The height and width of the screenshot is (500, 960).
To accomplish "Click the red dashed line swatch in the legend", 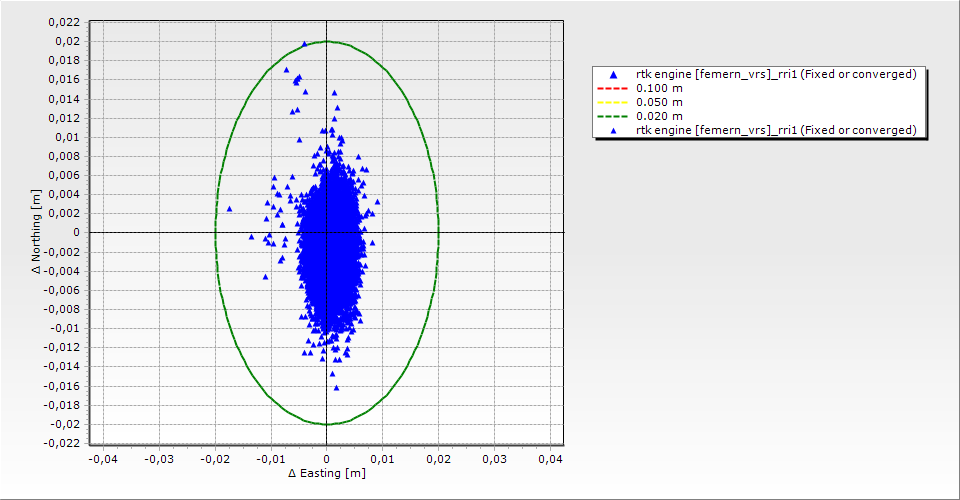I will click(x=612, y=88).
